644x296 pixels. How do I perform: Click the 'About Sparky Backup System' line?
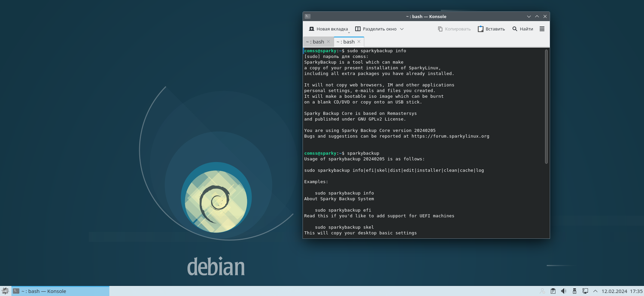point(339,199)
